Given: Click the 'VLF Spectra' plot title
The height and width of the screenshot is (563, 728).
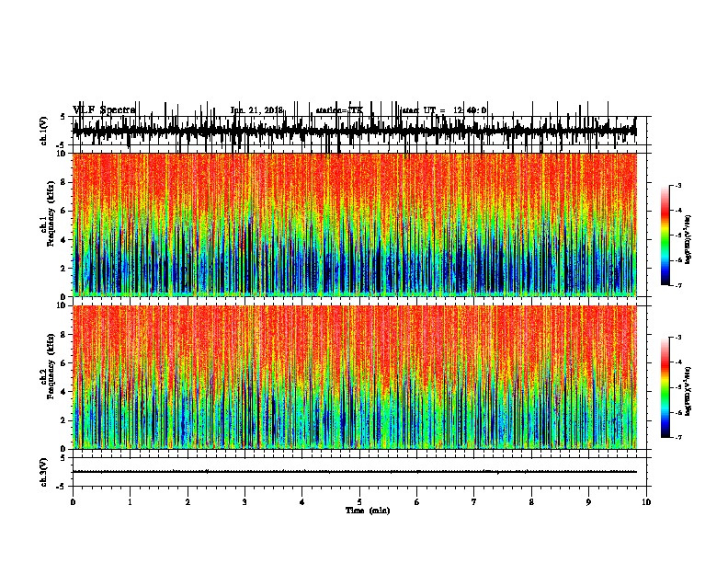Looking at the screenshot, I should (104, 109).
